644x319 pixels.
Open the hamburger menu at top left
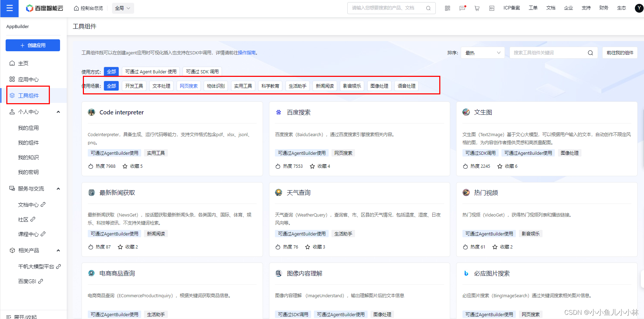point(9,8)
